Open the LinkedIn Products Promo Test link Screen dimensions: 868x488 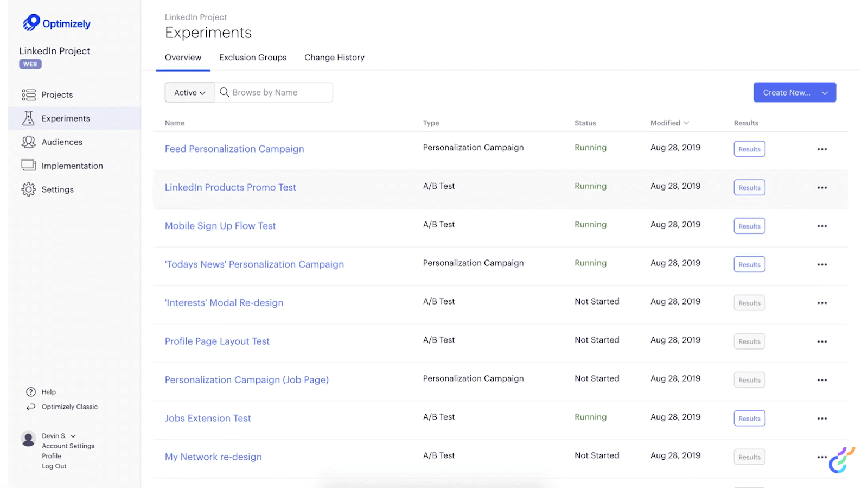pos(231,187)
